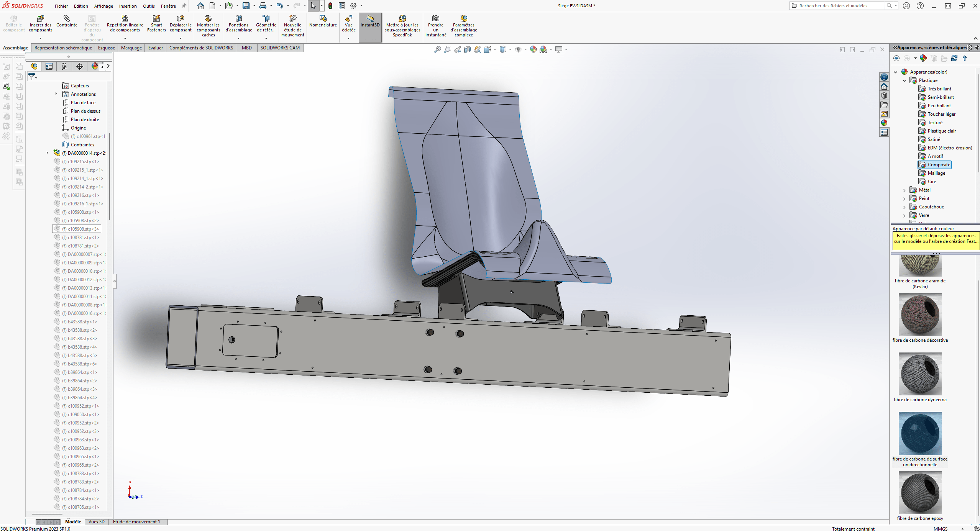Expand the Métal folder

tap(904, 190)
